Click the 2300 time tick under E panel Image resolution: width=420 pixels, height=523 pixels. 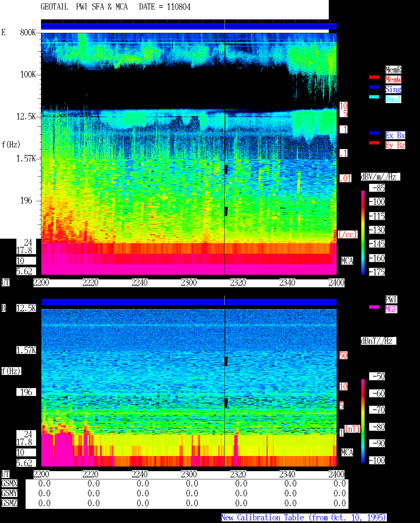[189, 282]
